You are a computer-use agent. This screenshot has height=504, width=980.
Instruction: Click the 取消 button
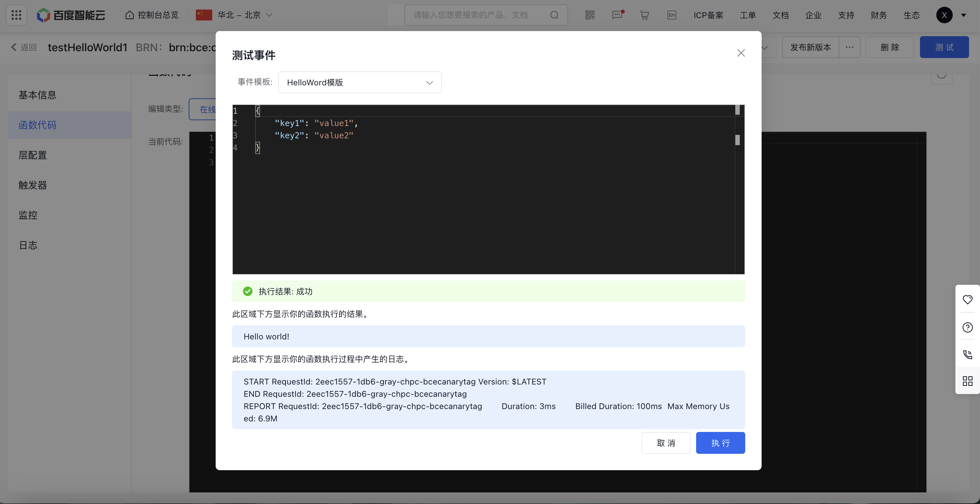coord(666,443)
